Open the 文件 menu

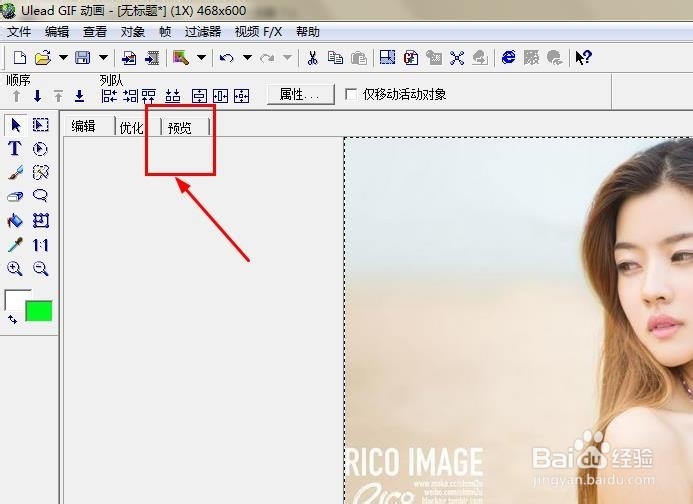(x=19, y=32)
